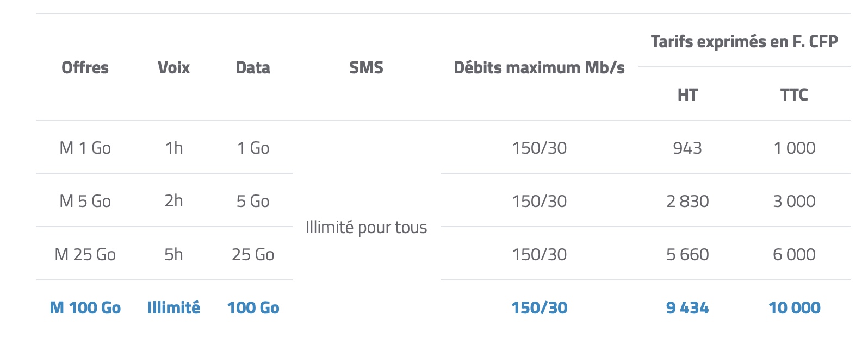Select the 10 000 TTC price
This screenshot has width=868, height=339.
(794, 308)
